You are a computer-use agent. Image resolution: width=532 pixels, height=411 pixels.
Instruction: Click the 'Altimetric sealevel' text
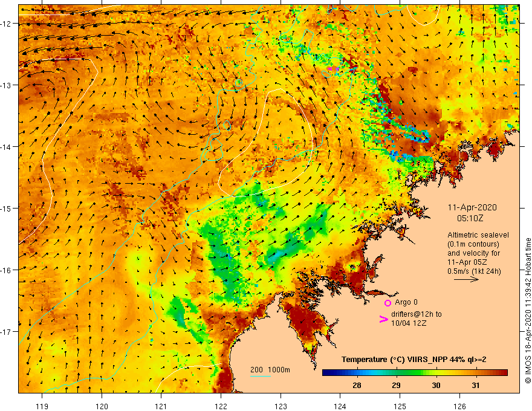(x=478, y=235)
